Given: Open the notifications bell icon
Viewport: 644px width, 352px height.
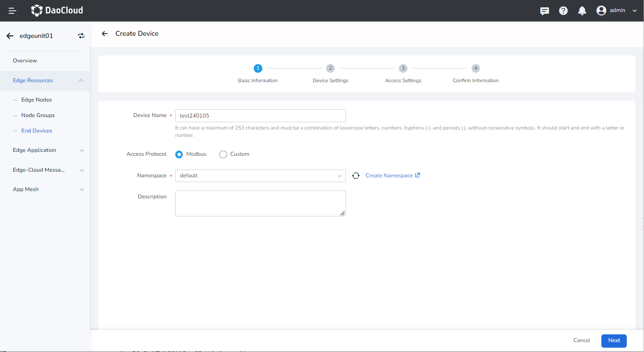Looking at the screenshot, I should click(582, 11).
